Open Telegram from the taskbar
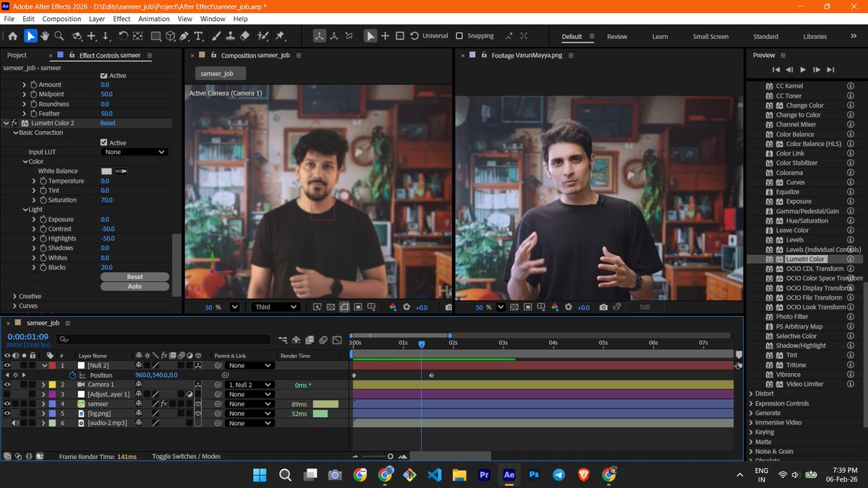Screen dimensions: 868x488 [x=558, y=475]
